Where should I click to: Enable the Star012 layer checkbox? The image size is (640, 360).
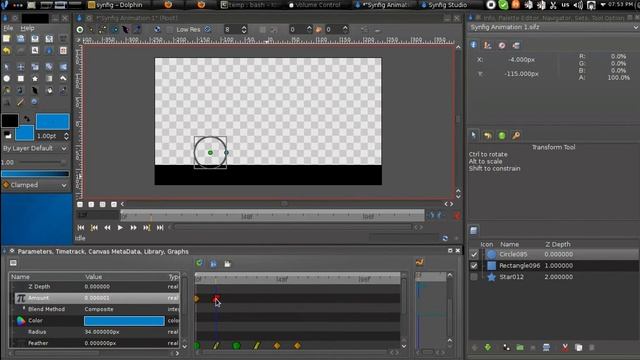tap(474, 277)
